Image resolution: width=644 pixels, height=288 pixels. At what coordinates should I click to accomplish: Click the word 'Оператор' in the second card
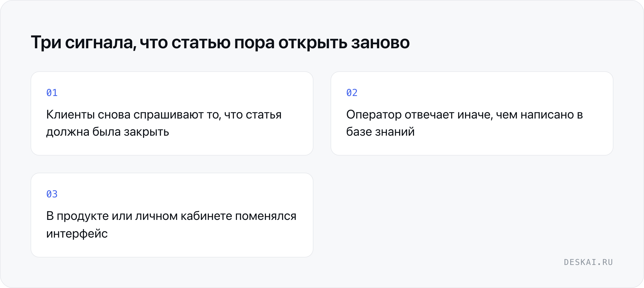[374, 115]
